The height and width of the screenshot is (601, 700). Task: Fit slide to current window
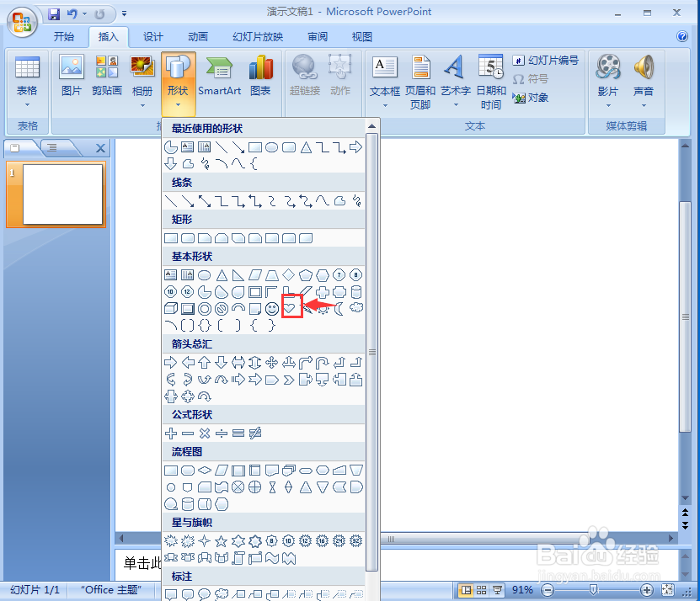667,590
